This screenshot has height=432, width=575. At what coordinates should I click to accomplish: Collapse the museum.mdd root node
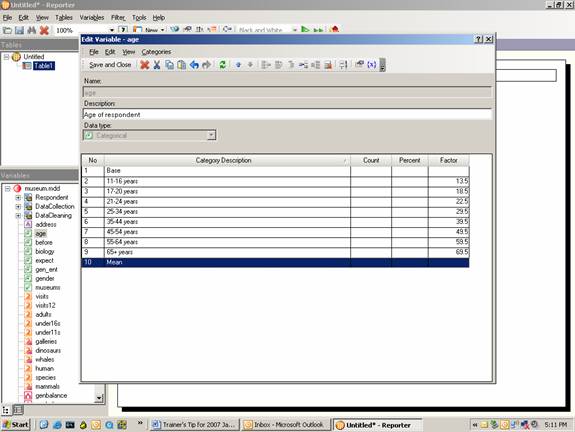tap(7, 188)
